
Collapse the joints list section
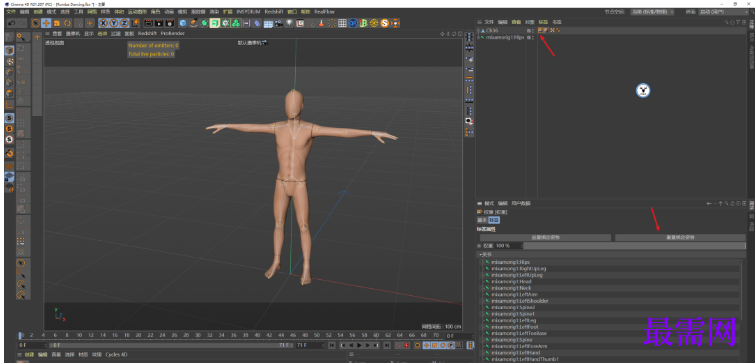pyautogui.click(x=482, y=254)
